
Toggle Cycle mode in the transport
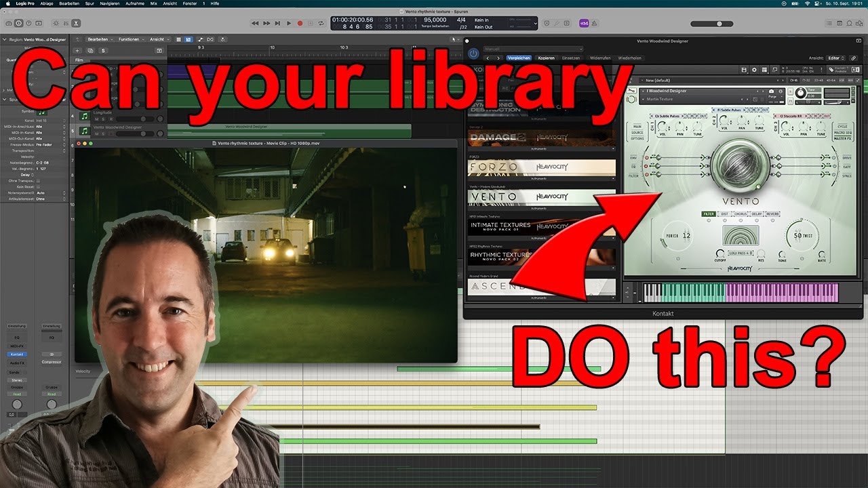(321, 23)
